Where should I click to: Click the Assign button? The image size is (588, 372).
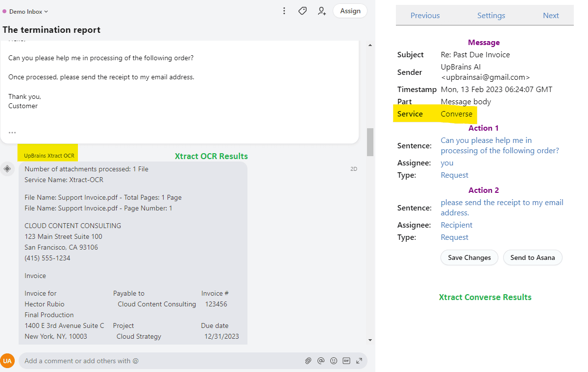point(350,11)
